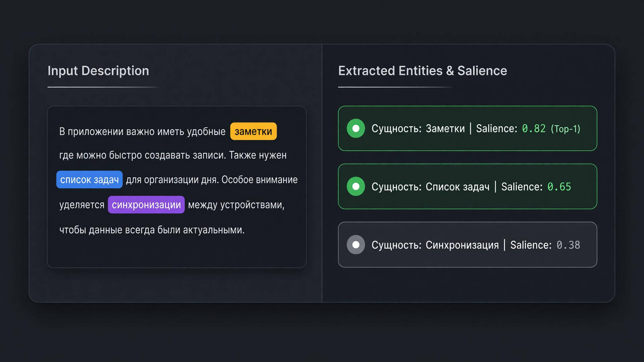Click the salience value 0.38

pyautogui.click(x=568, y=245)
